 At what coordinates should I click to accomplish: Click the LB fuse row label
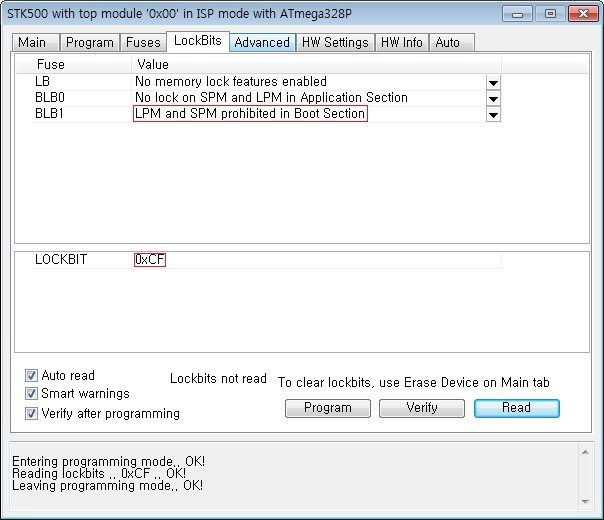pyautogui.click(x=42, y=82)
